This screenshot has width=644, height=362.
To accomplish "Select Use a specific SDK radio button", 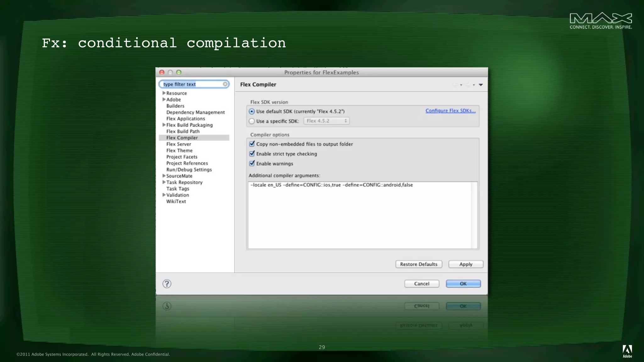I will click(252, 121).
